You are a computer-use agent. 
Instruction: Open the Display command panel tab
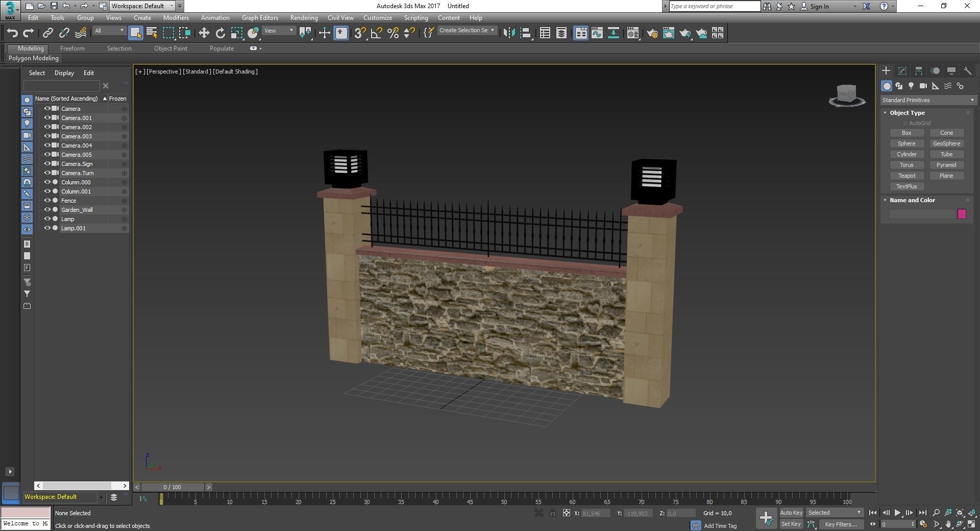tap(951, 71)
